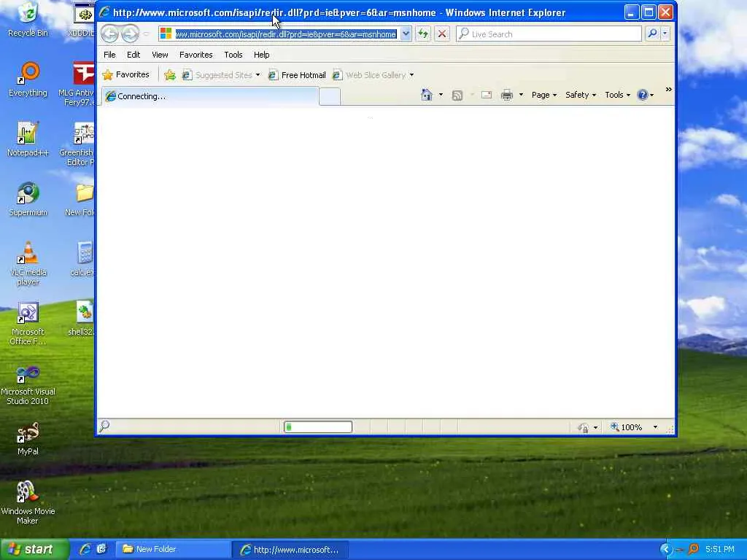
Task: Click the Forward navigation arrow button
Action: pyautogui.click(x=130, y=34)
